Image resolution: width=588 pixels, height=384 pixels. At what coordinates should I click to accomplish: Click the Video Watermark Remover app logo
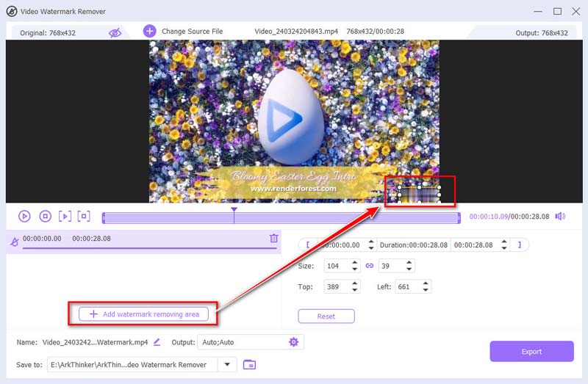12,11
